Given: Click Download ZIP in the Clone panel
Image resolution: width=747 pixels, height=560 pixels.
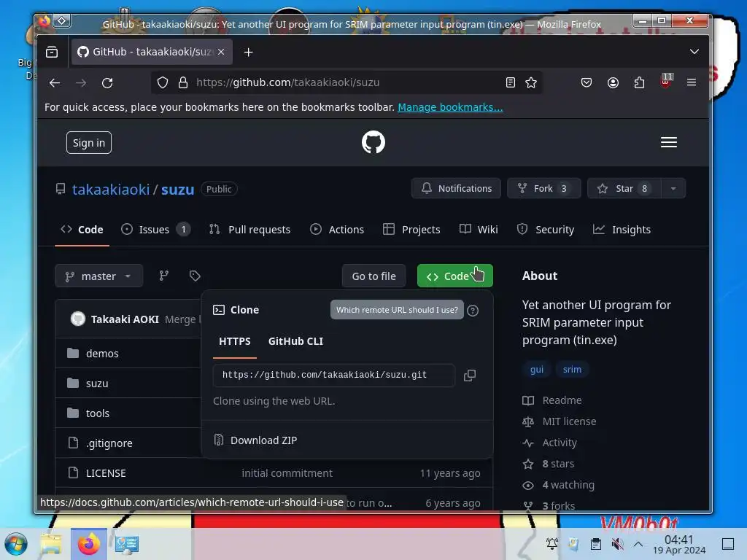Looking at the screenshot, I should 263,440.
